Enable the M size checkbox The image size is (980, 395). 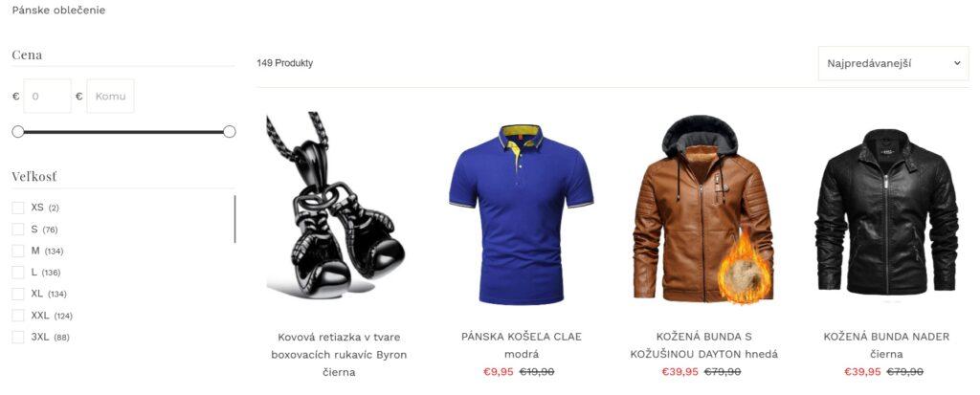18,251
